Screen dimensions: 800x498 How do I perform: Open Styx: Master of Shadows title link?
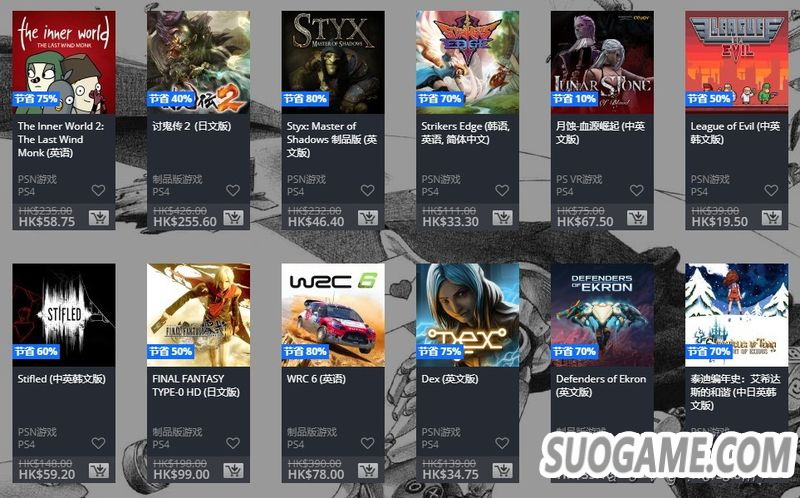click(x=332, y=139)
